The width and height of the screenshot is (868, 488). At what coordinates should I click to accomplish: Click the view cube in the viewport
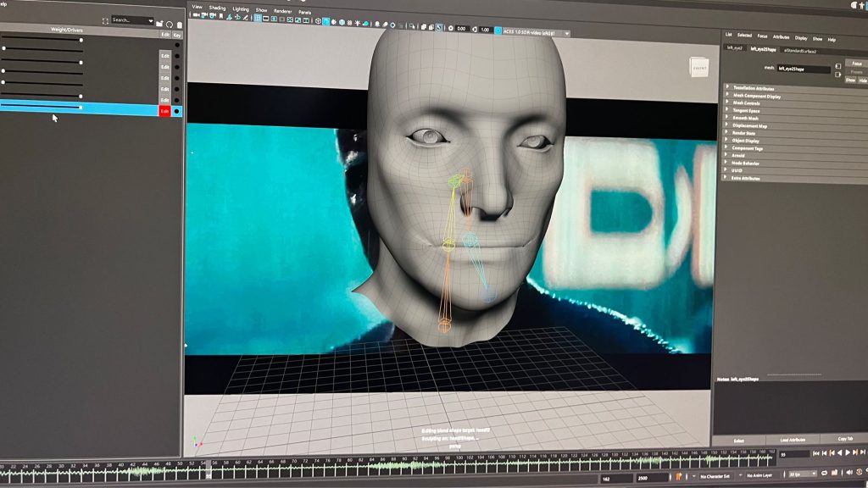[698, 68]
